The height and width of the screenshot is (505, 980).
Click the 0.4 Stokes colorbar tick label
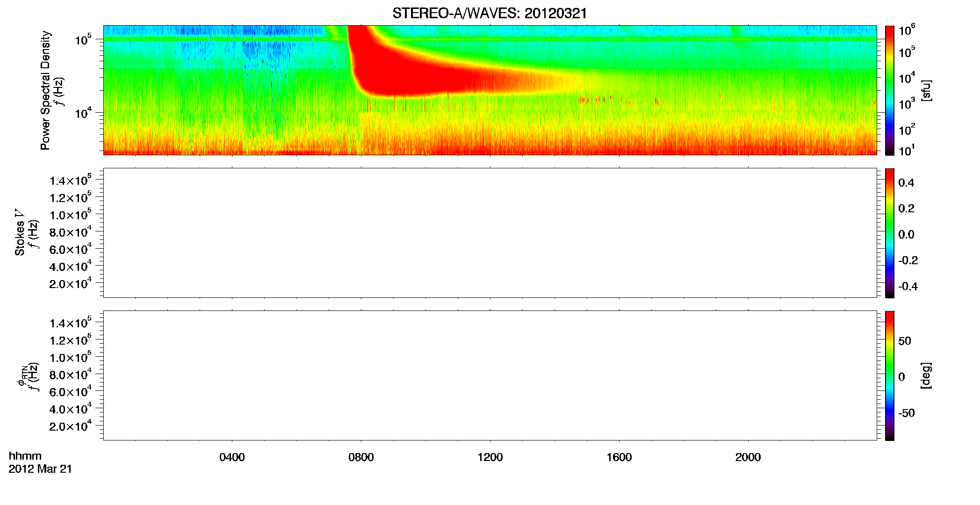(906, 183)
